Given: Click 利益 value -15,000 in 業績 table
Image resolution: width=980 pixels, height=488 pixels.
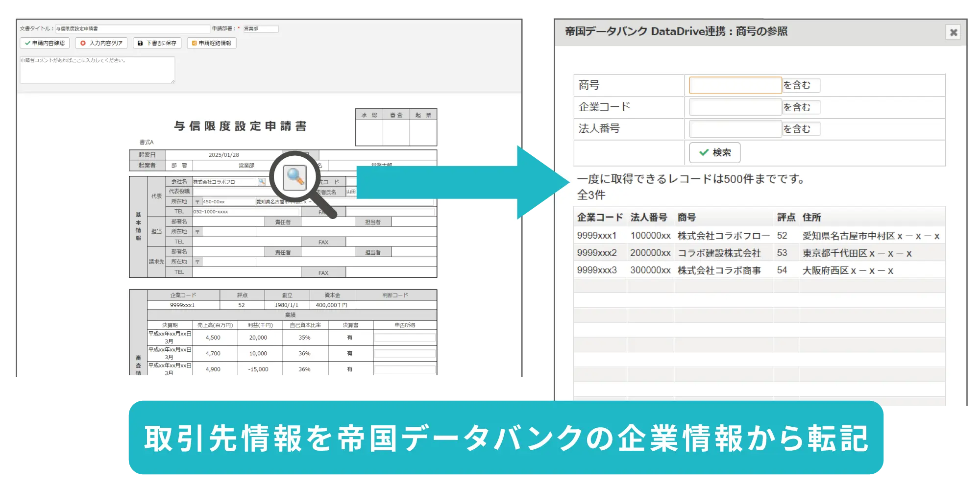Looking at the screenshot, I should coord(258,369).
